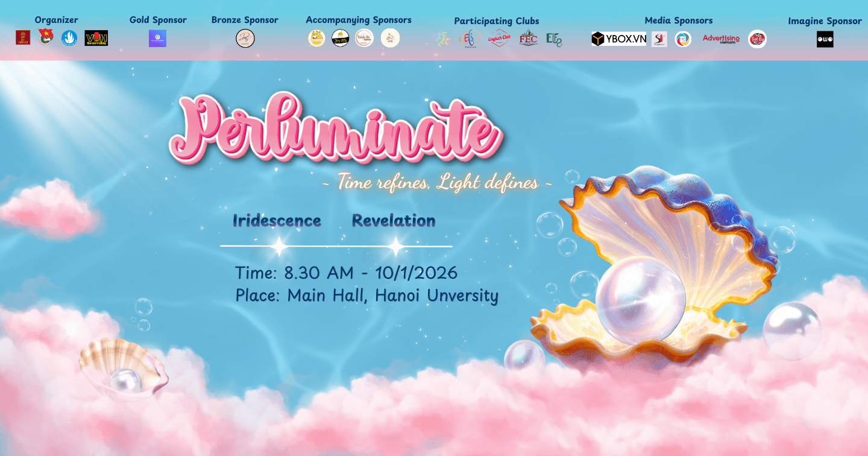This screenshot has height=456, width=868.
Task: Select the Time: 8.30 AM - 10/1/2026 line
Action: tap(347, 273)
